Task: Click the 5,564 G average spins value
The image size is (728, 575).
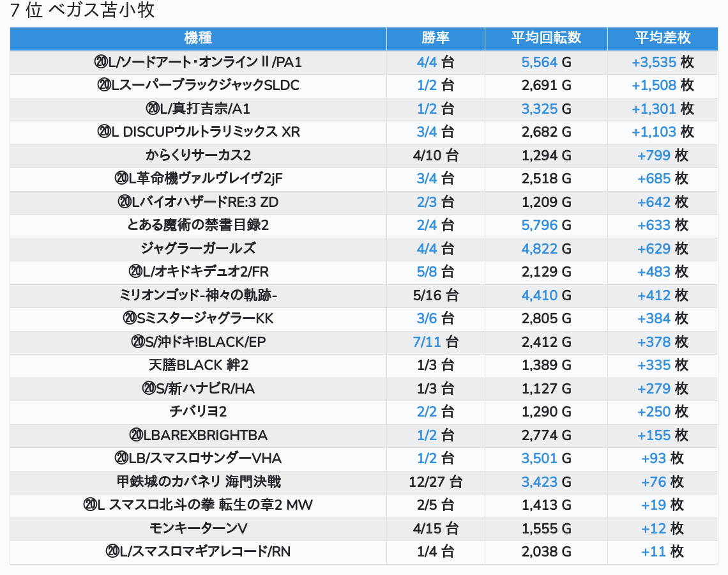Action: click(546, 62)
